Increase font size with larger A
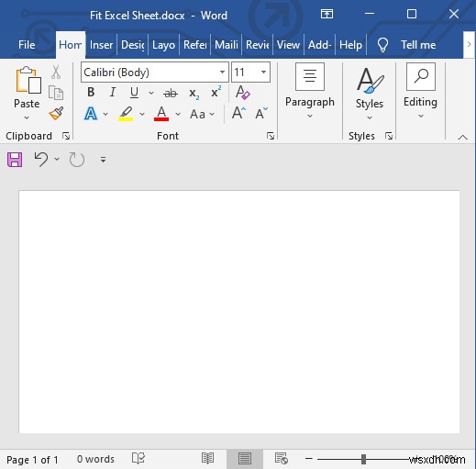The image size is (476, 469). (x=238, y=113)
